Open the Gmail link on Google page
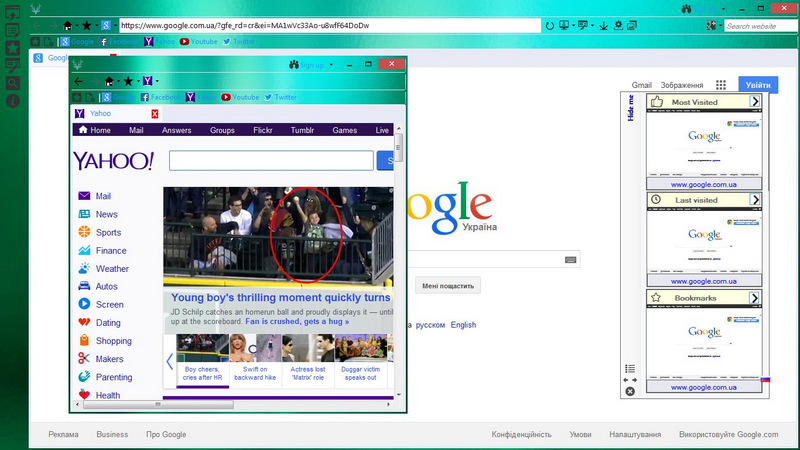Image resolution: width=800 pixels, height=450 pixels. tap(641, 85)
